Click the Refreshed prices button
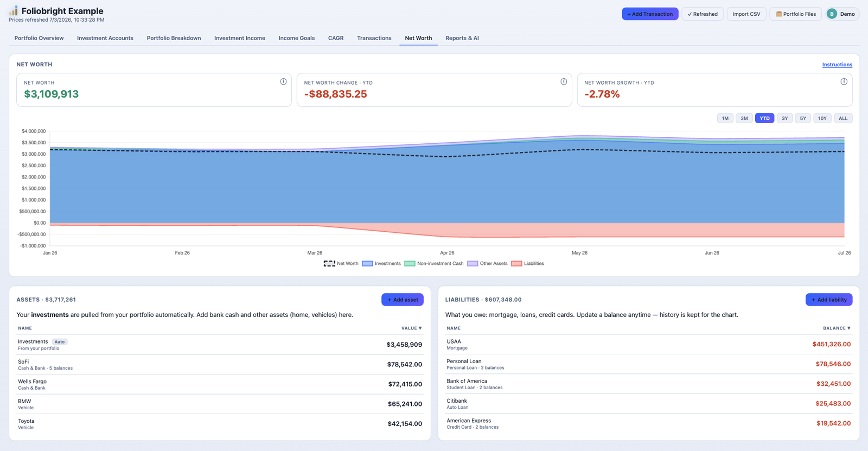This screenshot has width=868, height=451. coord(703,14)
